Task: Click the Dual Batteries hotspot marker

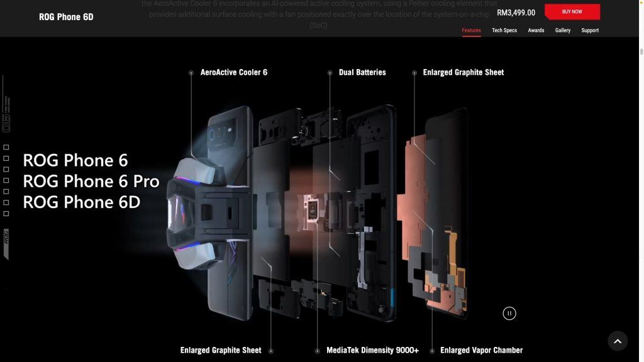Action: pos(330,73)
